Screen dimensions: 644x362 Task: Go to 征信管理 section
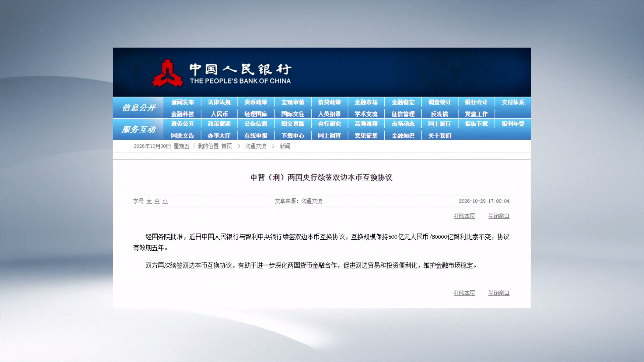click(x=403, y=114)
